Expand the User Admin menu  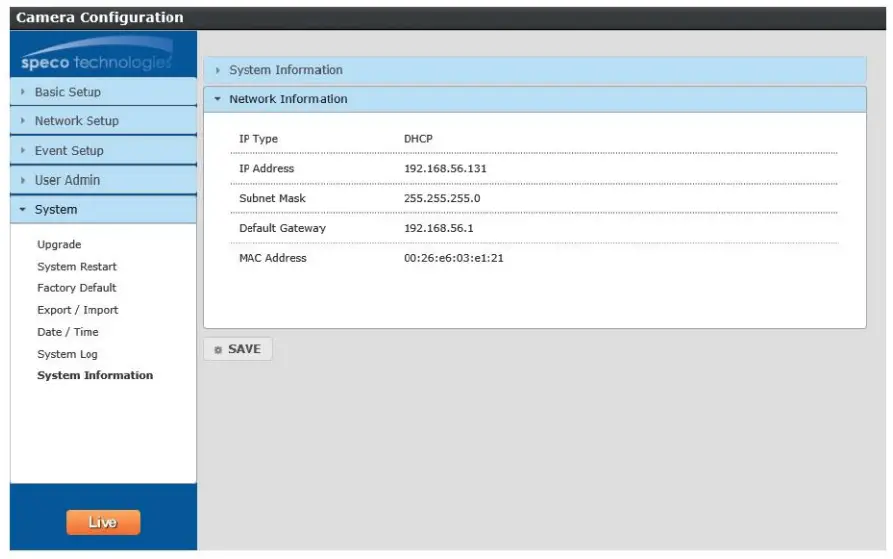coord(103,180)
